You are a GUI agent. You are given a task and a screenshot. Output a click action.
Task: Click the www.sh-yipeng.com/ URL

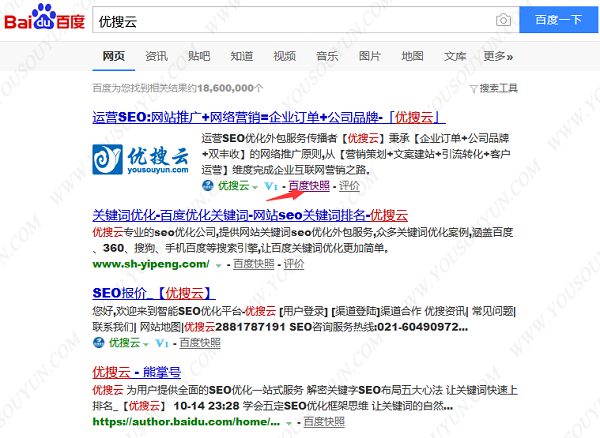(x=151, y=264)
